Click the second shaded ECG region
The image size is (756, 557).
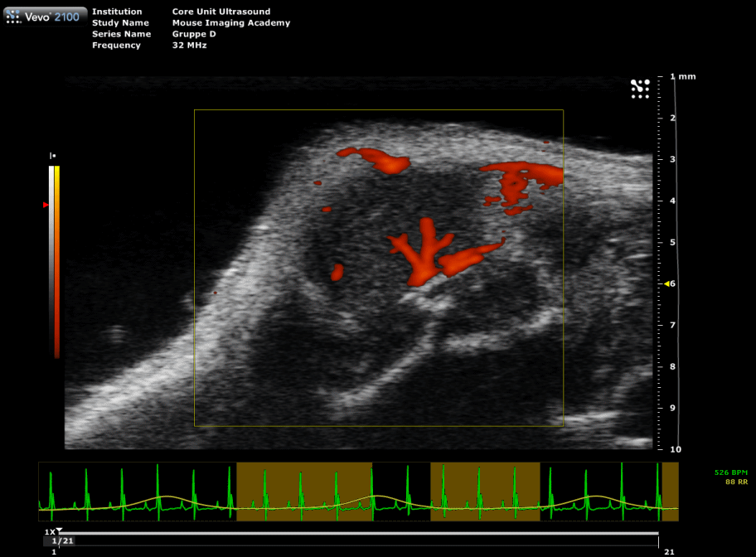[485, 492]
